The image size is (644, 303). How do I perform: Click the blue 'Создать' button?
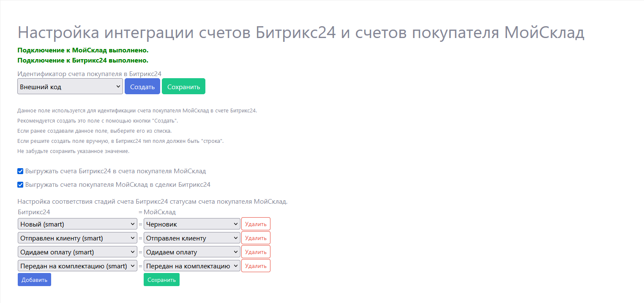pos(142,86)
